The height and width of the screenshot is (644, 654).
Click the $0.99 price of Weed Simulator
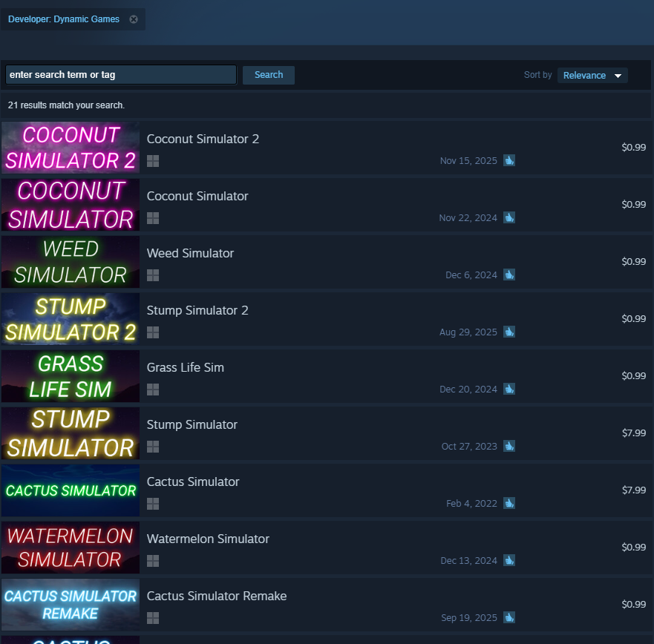click(x=633, y=261)
